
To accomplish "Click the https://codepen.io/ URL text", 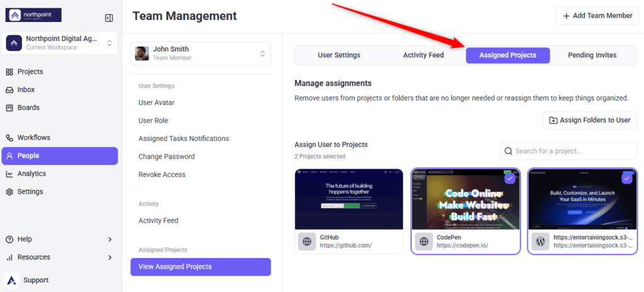I will [462, 245].
